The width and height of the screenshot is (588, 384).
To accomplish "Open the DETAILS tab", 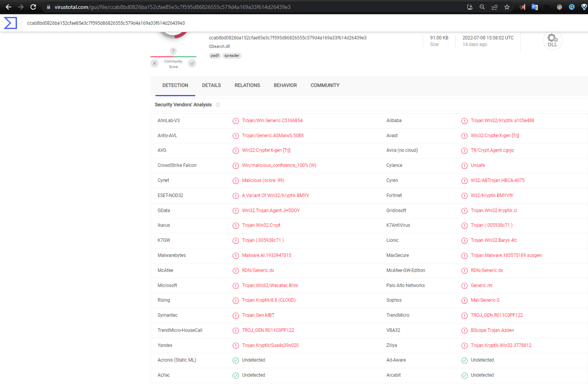I will [x=211, y=85].
